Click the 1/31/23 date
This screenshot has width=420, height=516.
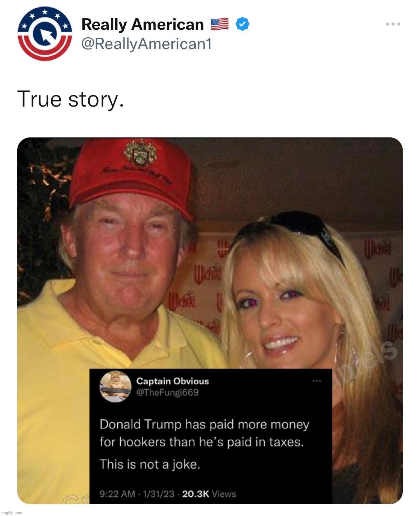pyautogui.click(x=159, y=494)
